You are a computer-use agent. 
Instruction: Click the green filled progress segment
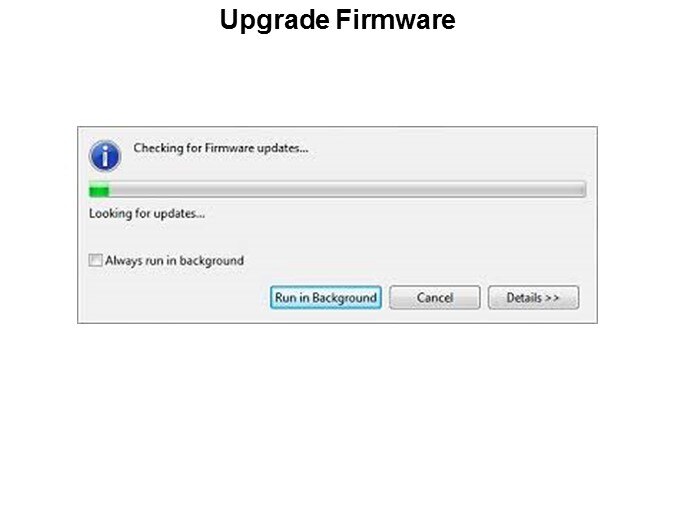[99, 190]
